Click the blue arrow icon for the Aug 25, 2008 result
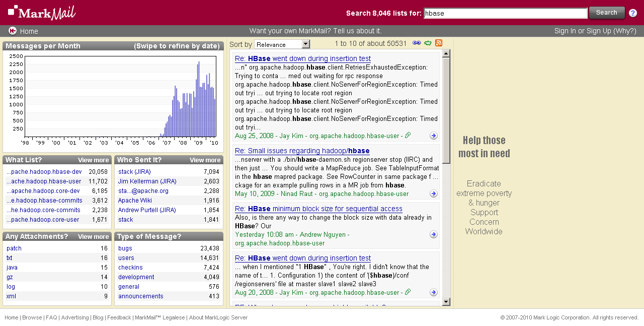The image size is (644, 326). [x=434, y=136]
